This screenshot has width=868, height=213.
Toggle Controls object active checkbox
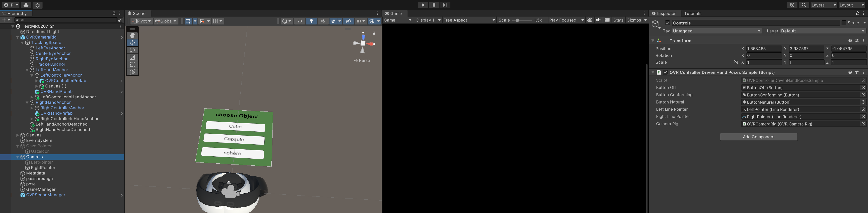click(668, 23)
